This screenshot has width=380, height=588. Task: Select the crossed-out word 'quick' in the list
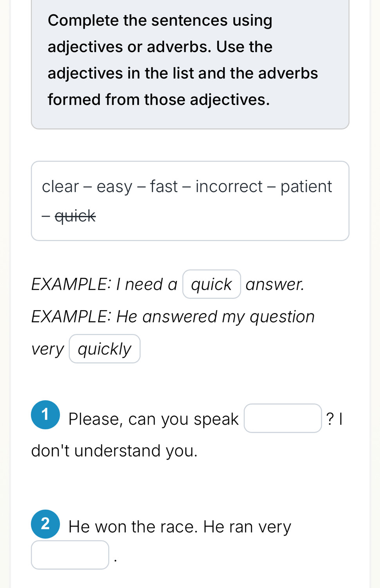(74, 216)
